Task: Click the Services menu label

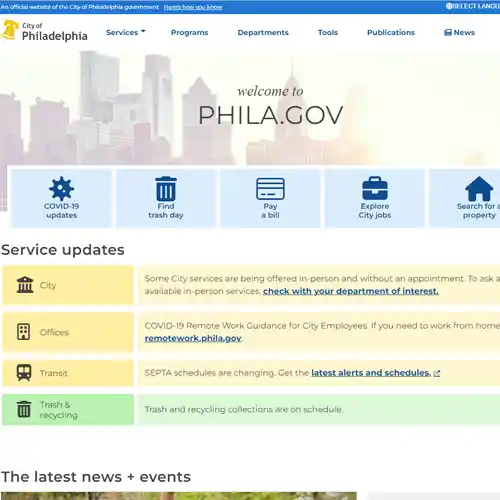Action: [122, 32]
